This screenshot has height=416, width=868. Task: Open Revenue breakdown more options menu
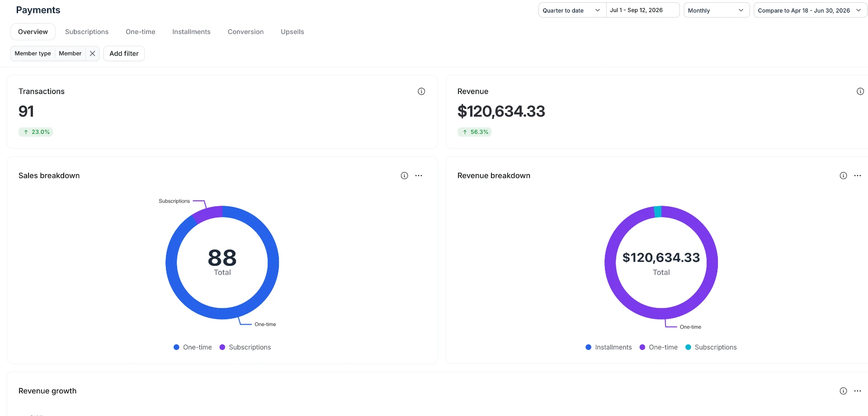coord(858,175)
